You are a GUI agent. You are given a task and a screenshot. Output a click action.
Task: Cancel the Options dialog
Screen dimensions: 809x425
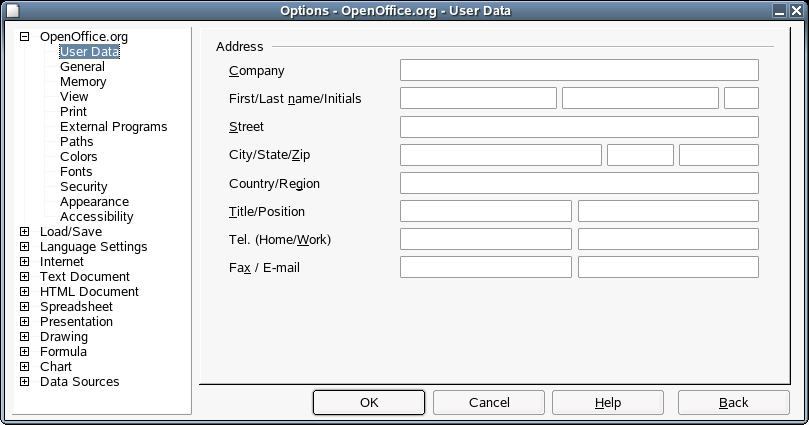(489, 402)
